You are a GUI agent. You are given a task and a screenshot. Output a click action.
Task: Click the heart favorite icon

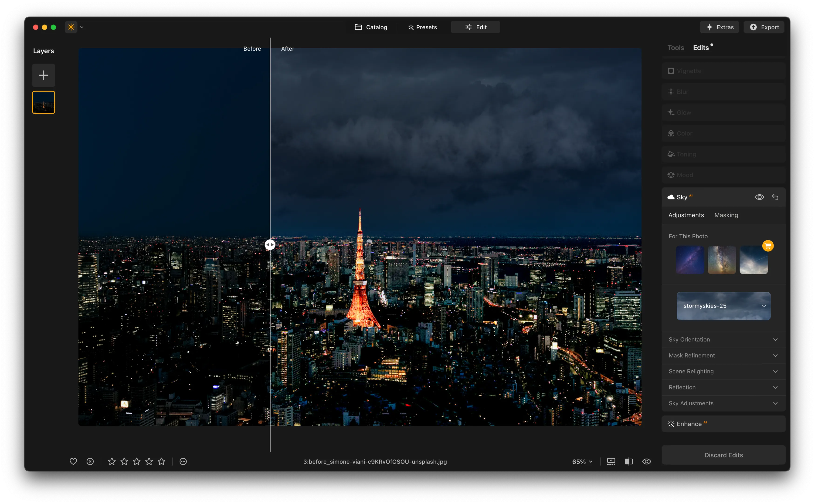coord(73,461)
